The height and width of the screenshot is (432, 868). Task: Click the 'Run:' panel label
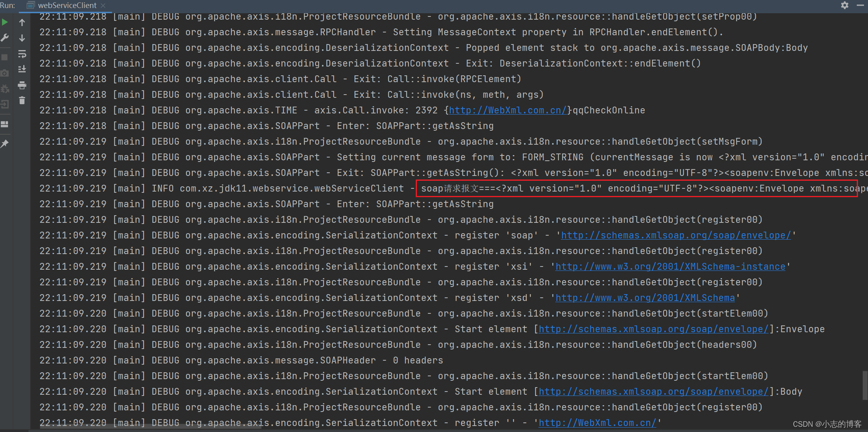[x=8, y=5]
